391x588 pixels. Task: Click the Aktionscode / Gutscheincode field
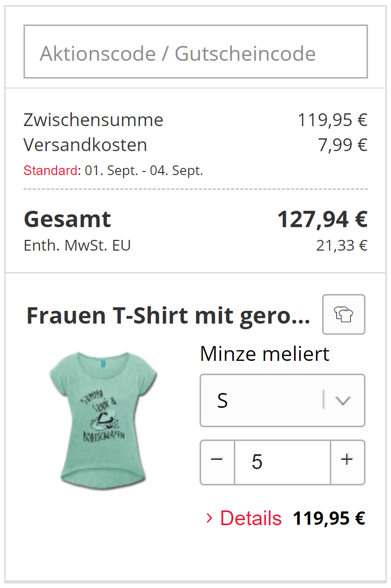click(x=196, y=52)
